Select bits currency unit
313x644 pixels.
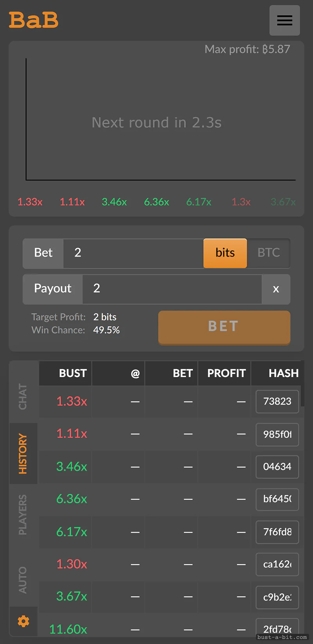[225, 253]
